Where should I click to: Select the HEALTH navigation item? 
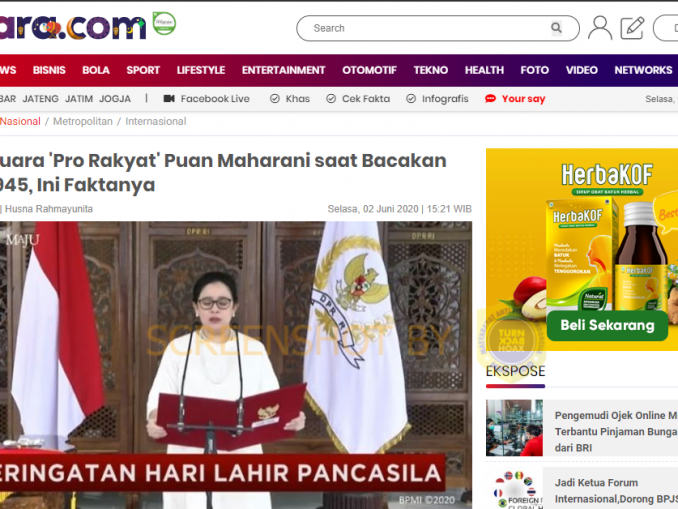tap(484, 70)
